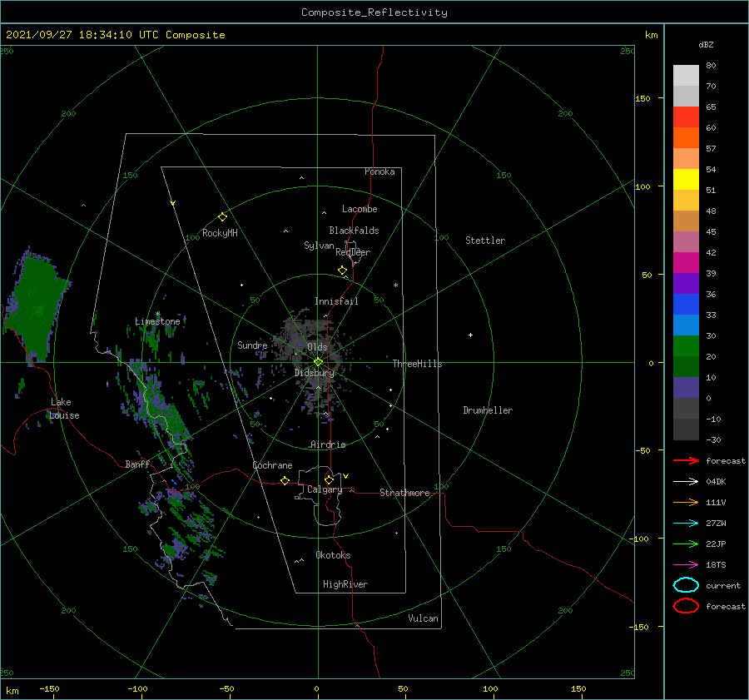Click the white 04DK arrow in legend
The width and height of the screenshot is (749, 700).
pyautogui.click(x=686, y=481)
